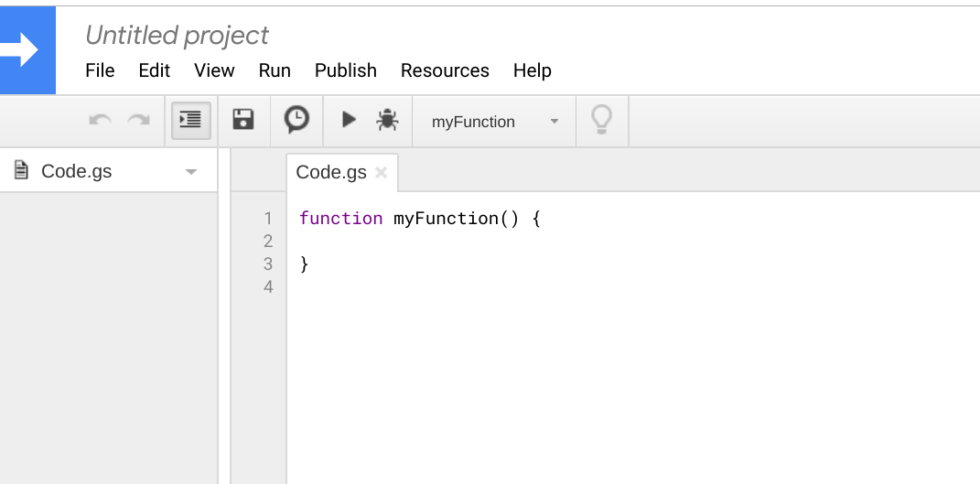Viewport: 980px width, 484px height.
Task: Open the Publish menu
Action: coord(345,70)
